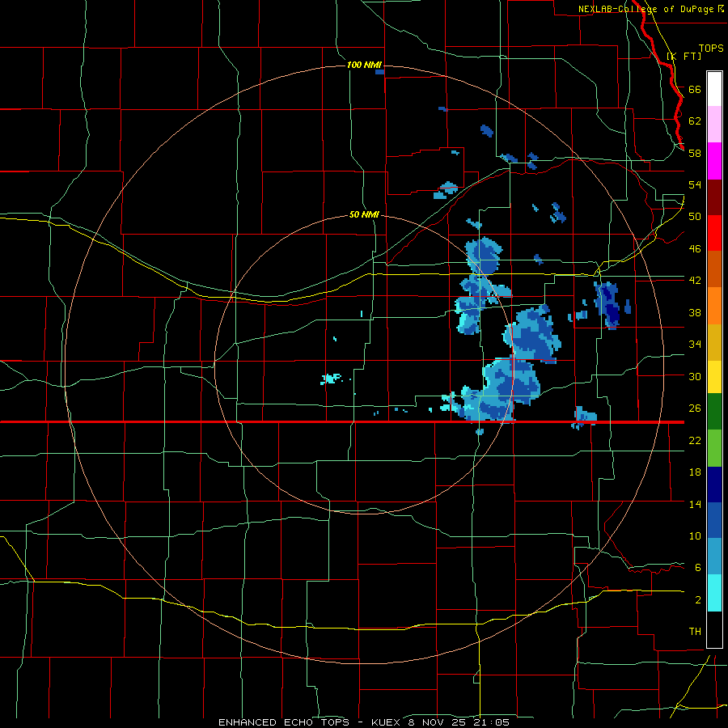Select the light green legend swatch

point(714,447)
